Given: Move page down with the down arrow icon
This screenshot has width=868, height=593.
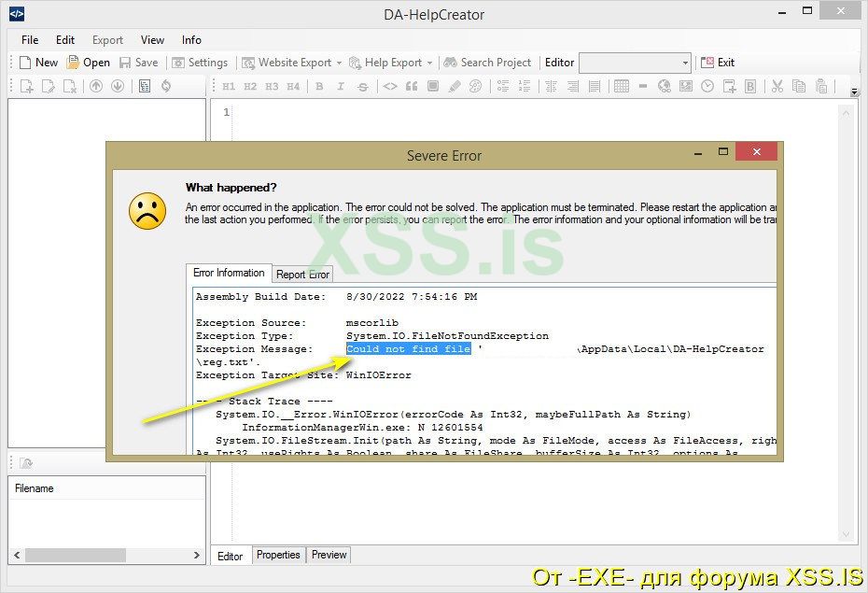Looking at the screenshot, I should click(x=118, y=86).
